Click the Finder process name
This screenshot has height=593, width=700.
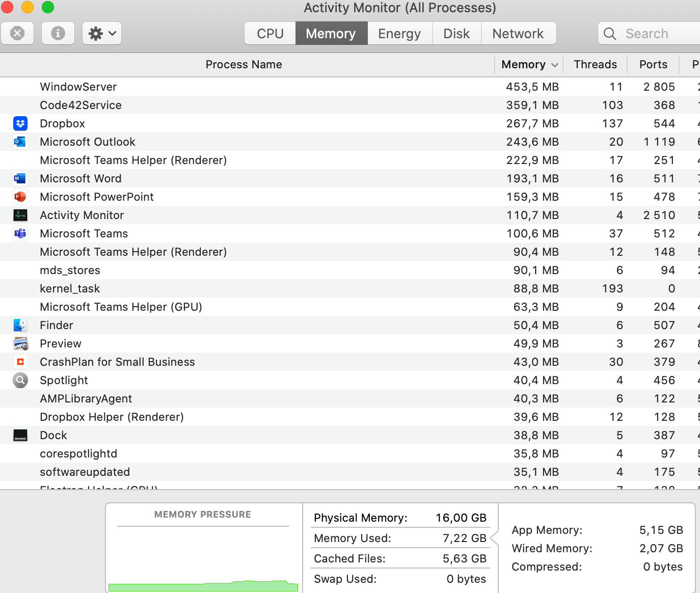[57, 325]
